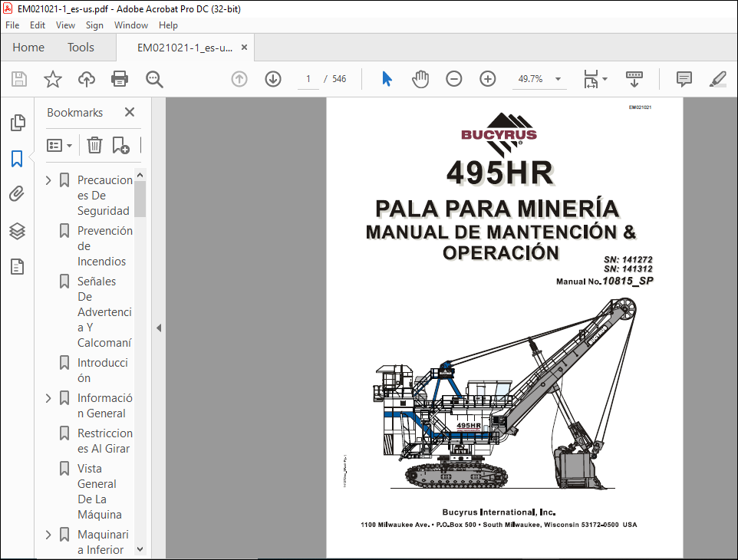Viewport: 738px width, 560px height.
Task: Open bookmarks options list dropdown
Action: [59, 146]
